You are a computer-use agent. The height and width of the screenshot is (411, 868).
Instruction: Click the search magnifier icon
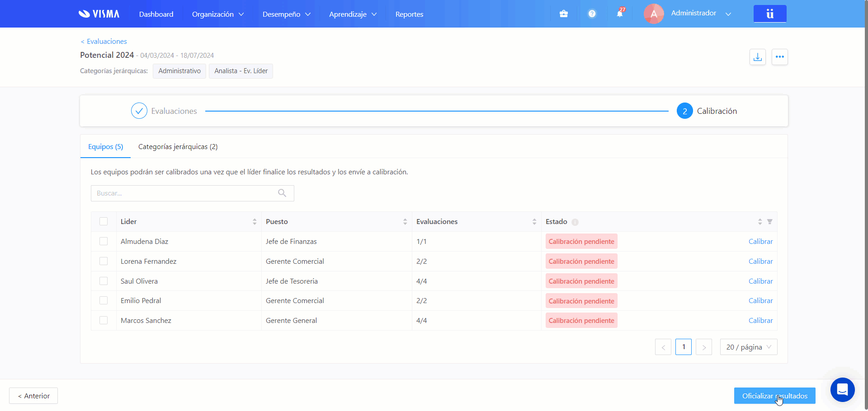click(x=282, y=193)
